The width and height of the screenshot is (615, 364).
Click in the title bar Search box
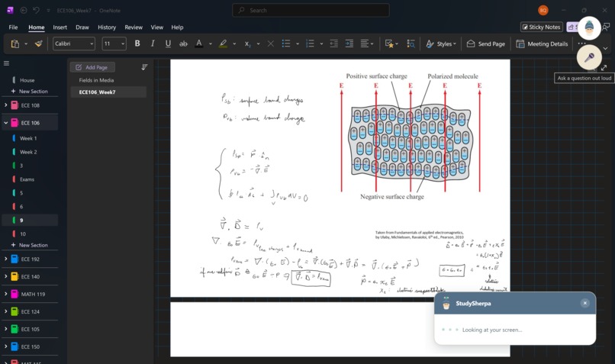pyautogui.click(x=311, y=10)
